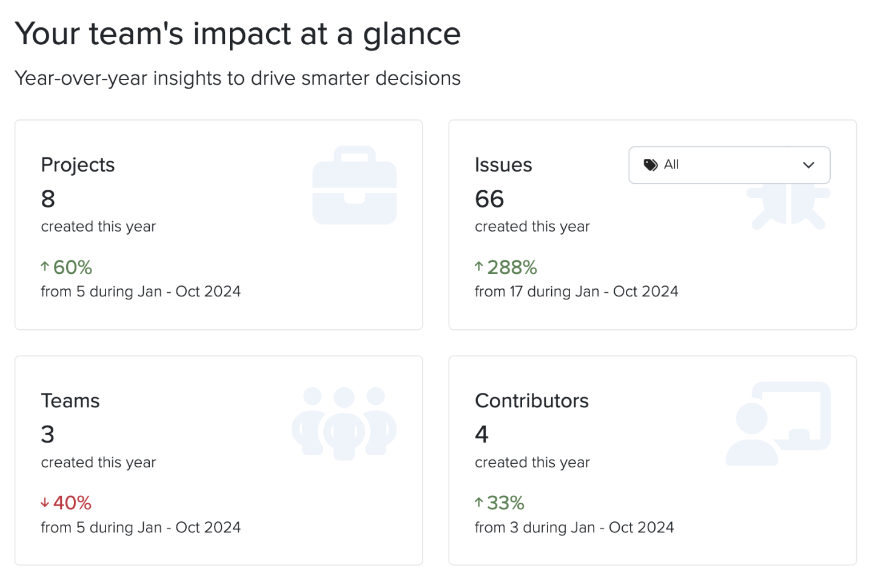Click the Issues card heading
Image resolution: width=872 pixels, height=588 pixels.
click(503, 164)
